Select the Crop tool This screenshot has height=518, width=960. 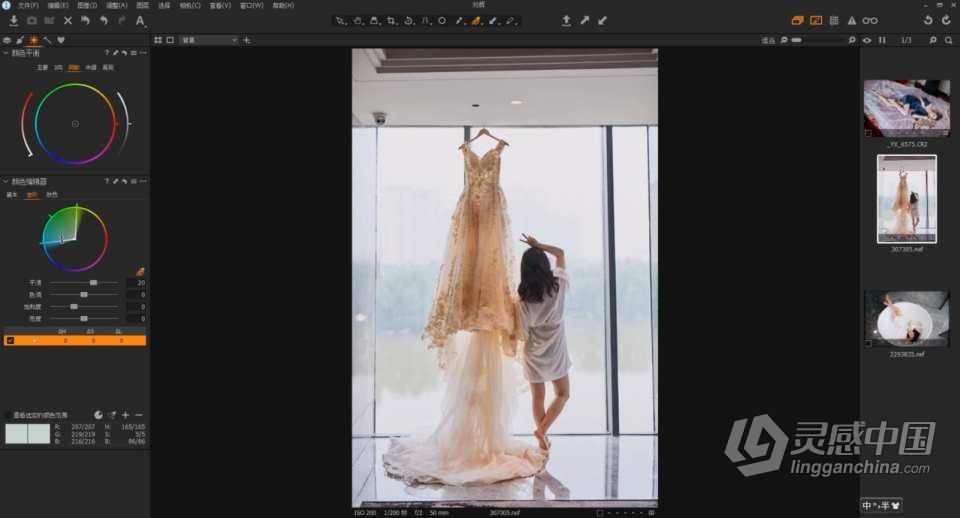click(x=392, y=21)
